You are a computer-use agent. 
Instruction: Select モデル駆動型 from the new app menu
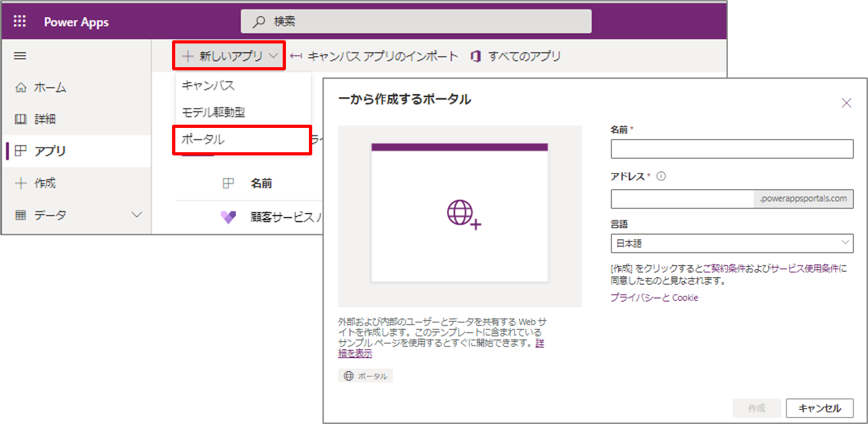point(242,112)
